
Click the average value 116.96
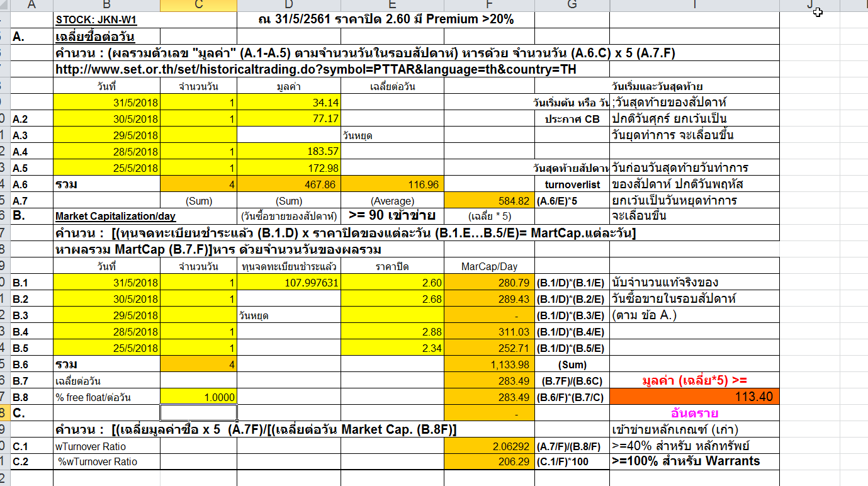click(392, 184)
